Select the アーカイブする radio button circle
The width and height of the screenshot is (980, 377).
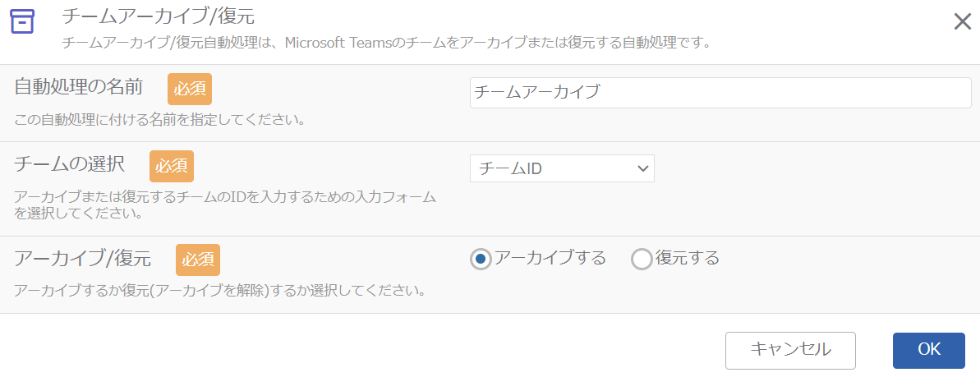click(x=480, y=258)
